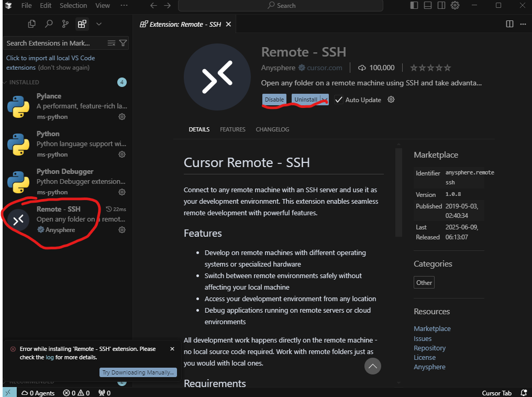Image resolution: width=532 pixels, height=397 pixels.
Task: Clear the extensions search results icon
Action: pos(112,43)
